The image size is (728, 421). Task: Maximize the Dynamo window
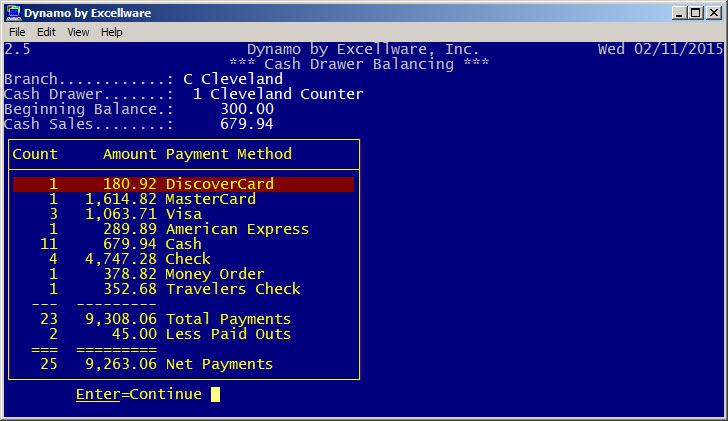(696, 13)
